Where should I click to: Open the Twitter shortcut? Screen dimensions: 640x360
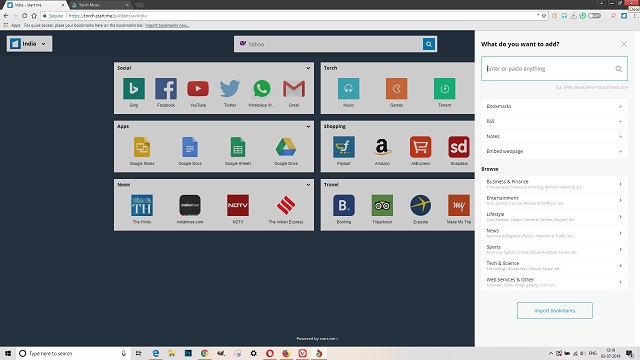click(x=230, y=89)
